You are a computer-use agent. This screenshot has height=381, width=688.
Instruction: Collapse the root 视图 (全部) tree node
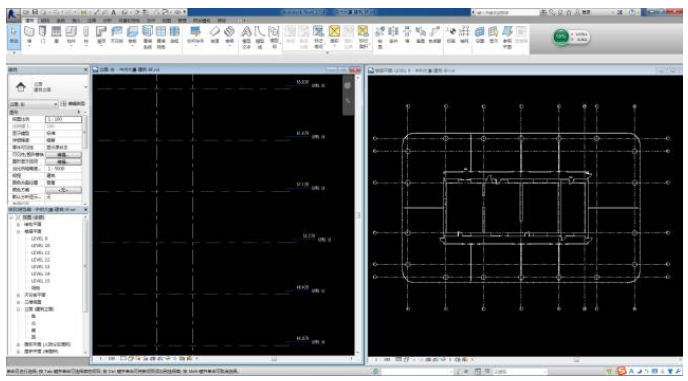pyautogui.click(x=12, y=217)
